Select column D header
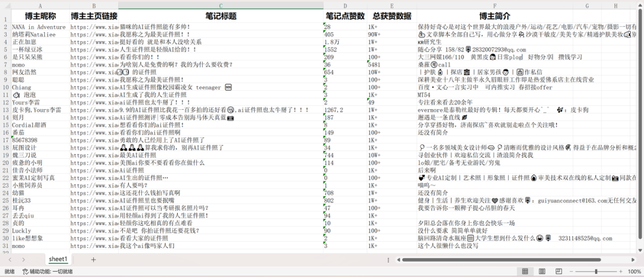Viewport: 644px width, 277px height. (x=345, y=6)
